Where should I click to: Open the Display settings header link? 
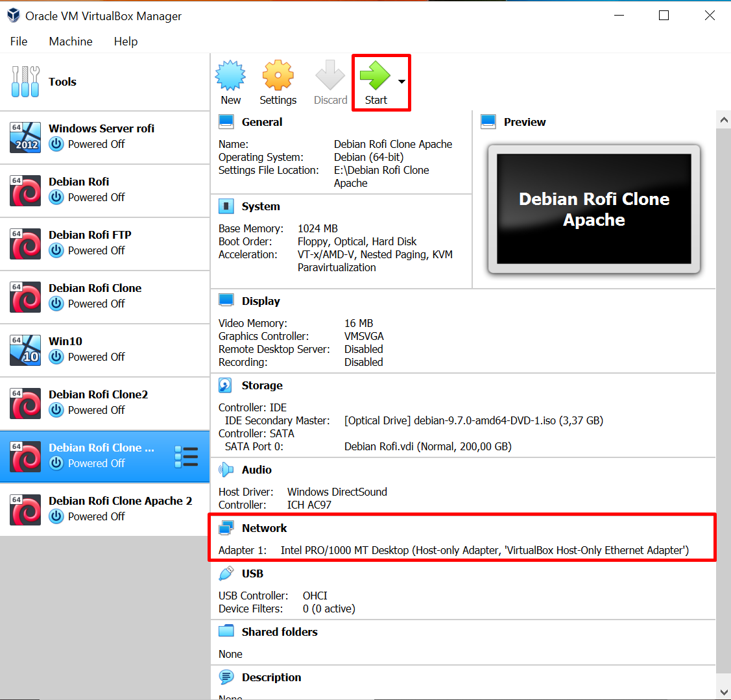click(261, 301)
